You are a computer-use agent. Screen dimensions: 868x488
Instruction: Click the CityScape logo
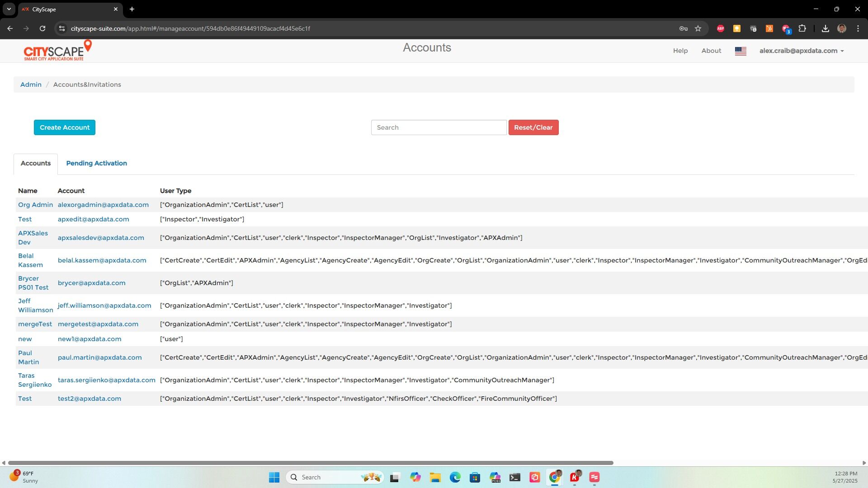point(57,50)
